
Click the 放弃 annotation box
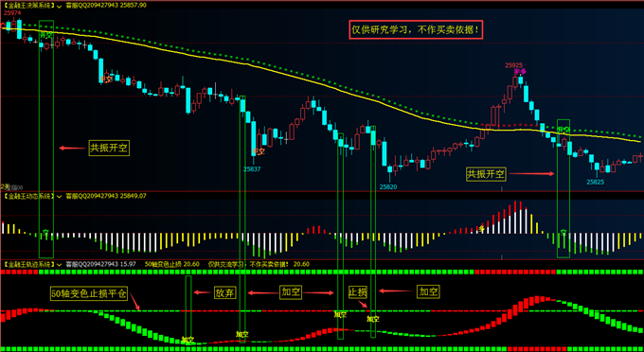click(224, 292)
